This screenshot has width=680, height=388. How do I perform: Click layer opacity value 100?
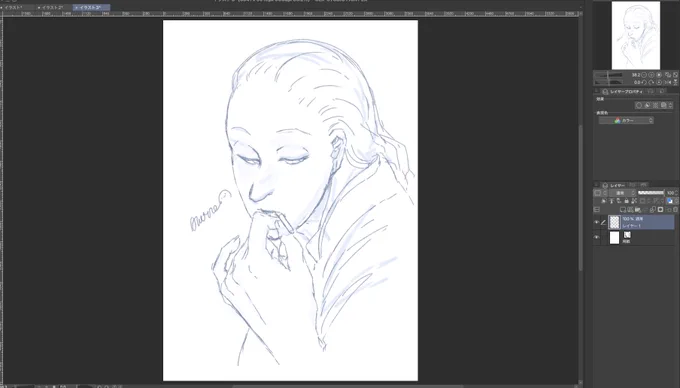click(x=670, y=193)
